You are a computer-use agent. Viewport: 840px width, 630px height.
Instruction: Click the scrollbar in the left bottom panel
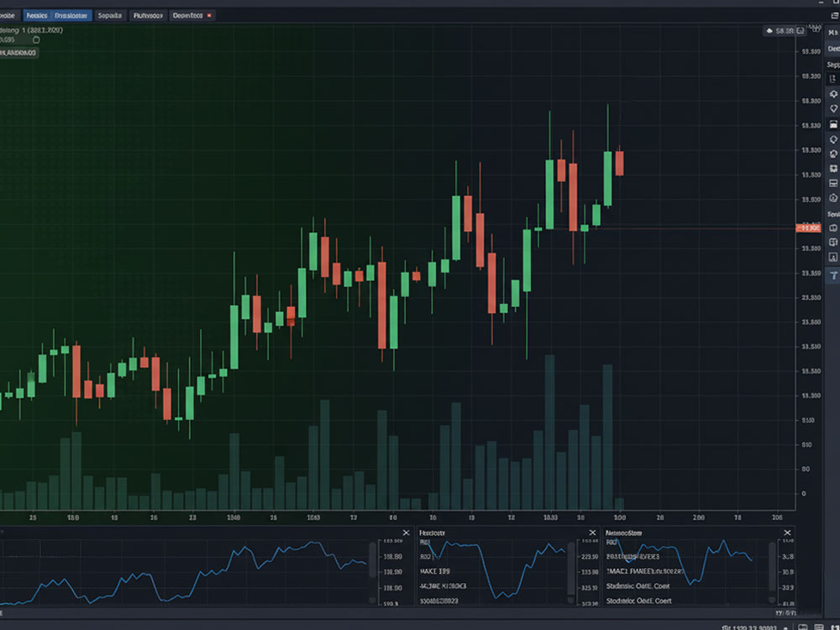pyautogui.click(x=372, y=571)
